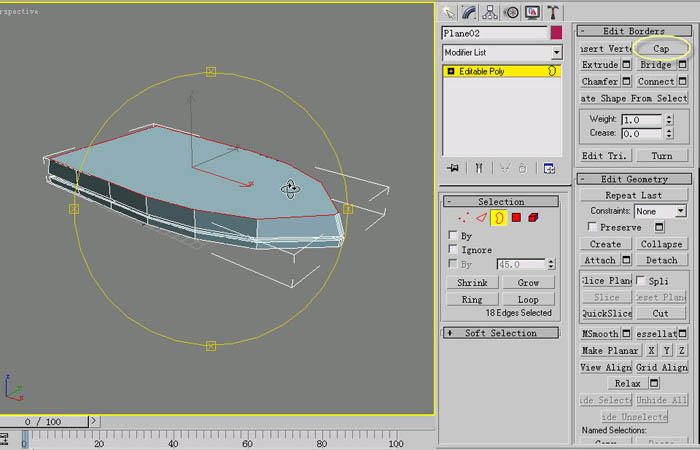Click the Plane02 object name field

(x=495, y=33)
